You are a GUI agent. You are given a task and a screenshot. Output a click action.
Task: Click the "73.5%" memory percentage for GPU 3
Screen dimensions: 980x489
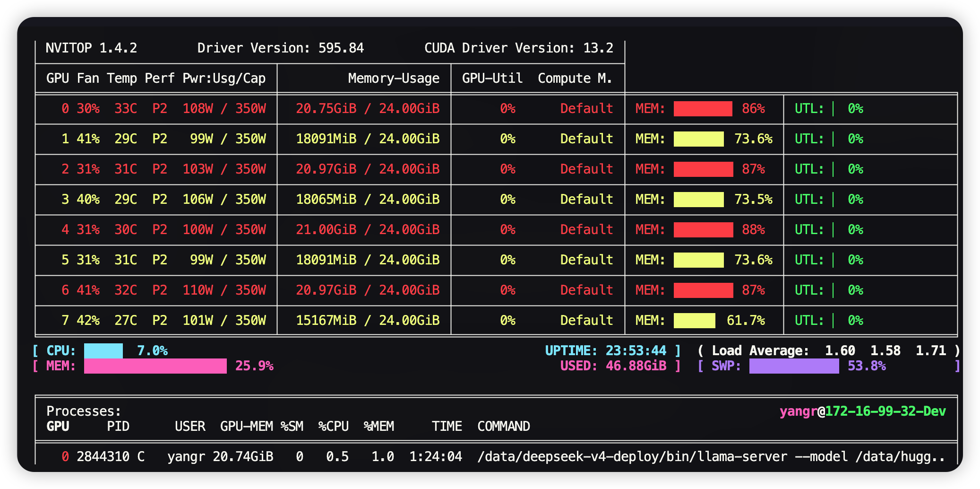tap(753, 199)
